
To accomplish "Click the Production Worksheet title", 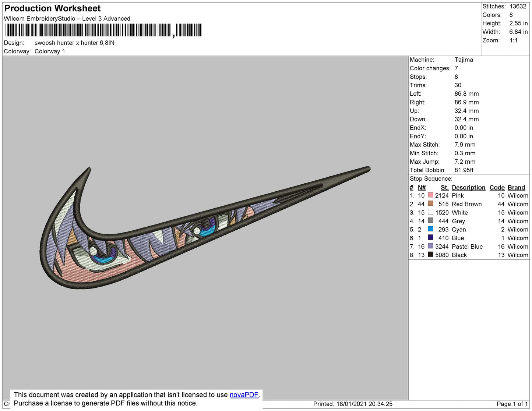I will pyautogui.click(x=52, y=8).
